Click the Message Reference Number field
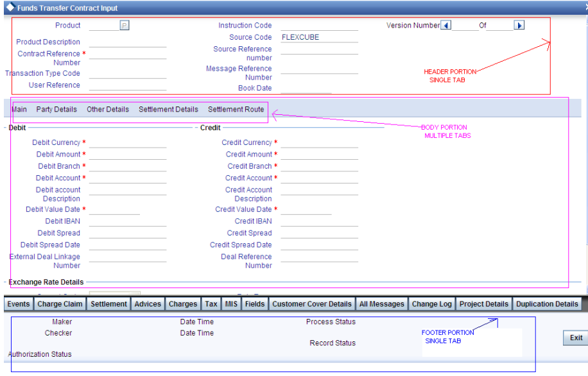This screenshot has width=588, height=376. [x=320, y=69]
